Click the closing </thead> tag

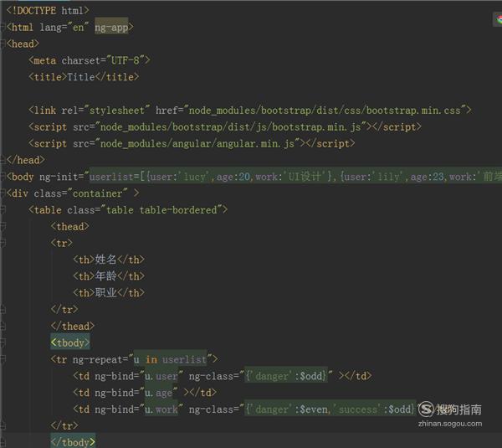73,327
